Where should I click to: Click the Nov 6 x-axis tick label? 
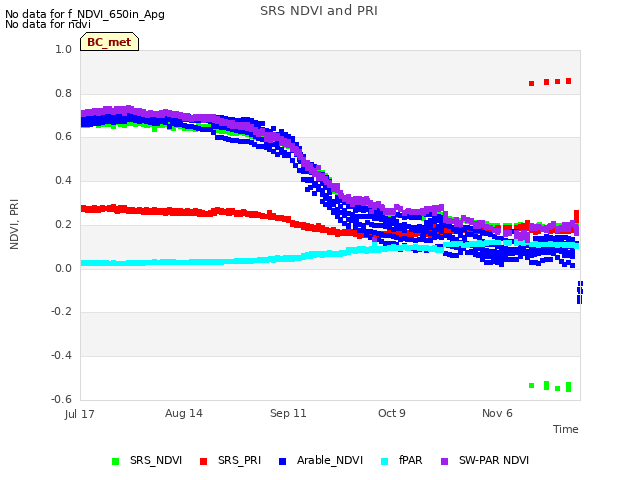click(x=497, y=413)
